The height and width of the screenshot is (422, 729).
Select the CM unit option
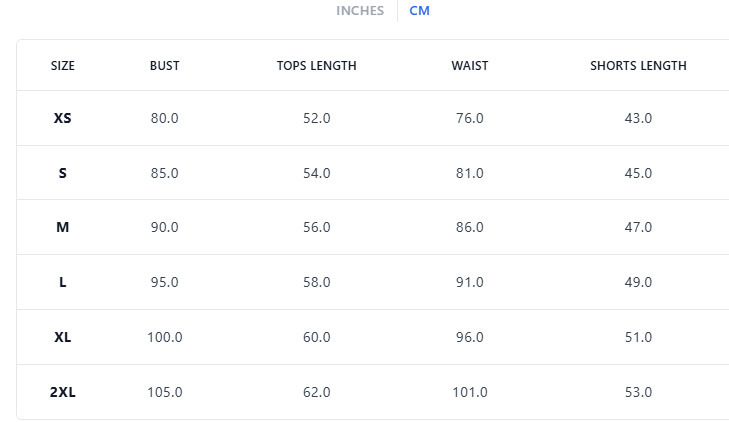tap(419, 11)
